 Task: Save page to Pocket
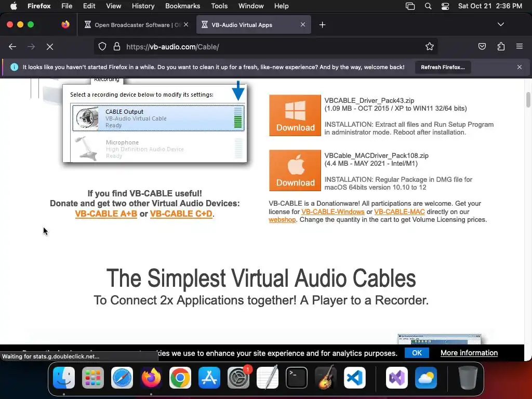point(482,46)
